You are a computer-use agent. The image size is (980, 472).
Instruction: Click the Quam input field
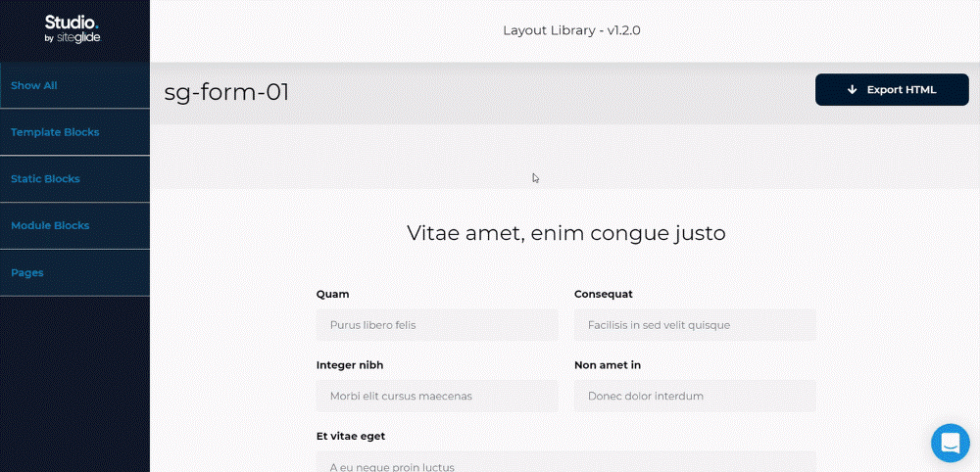pyautogui.click(x=437, y=325)
